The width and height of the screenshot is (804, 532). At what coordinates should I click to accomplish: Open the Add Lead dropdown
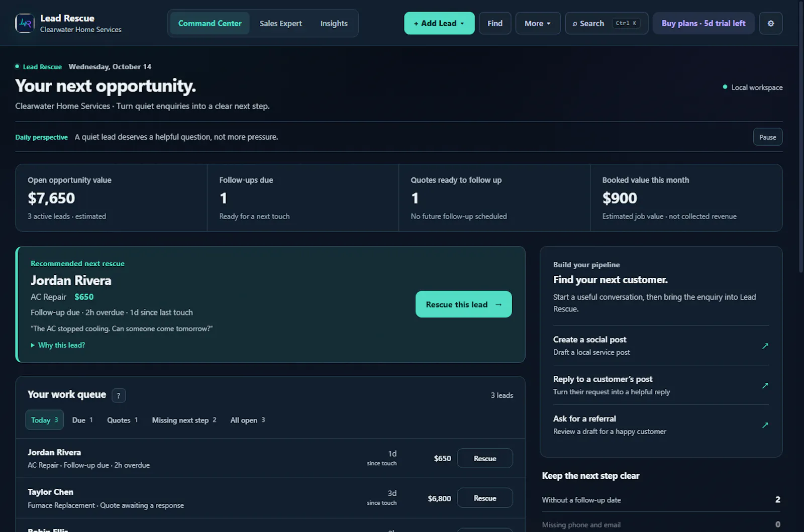(x=439, y=23)
